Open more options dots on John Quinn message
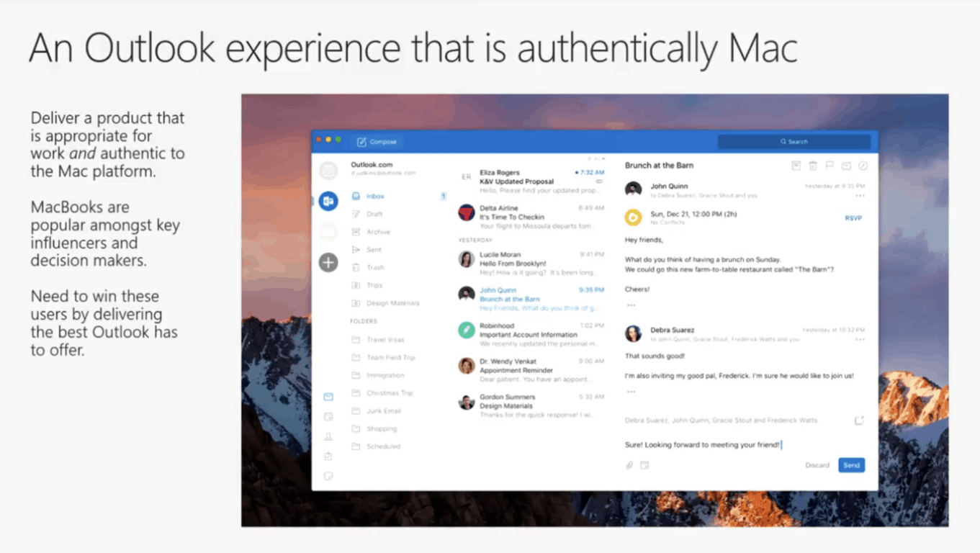Image resolution: width=980 pixels, height=553 pixels. point(860,196)
